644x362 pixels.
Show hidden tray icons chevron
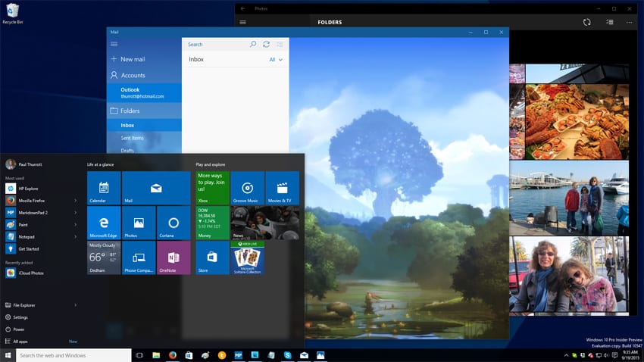[x=567, y=355]
